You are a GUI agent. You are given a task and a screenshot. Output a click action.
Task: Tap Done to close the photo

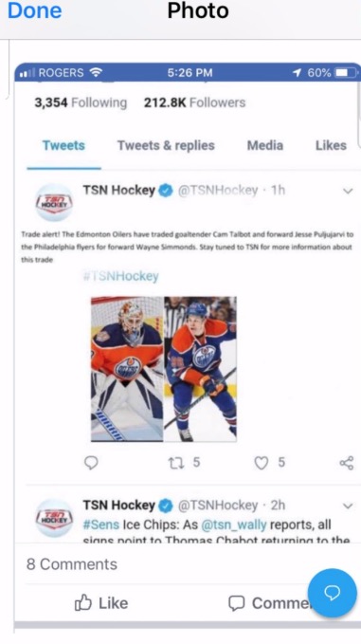tap(35, 10)
